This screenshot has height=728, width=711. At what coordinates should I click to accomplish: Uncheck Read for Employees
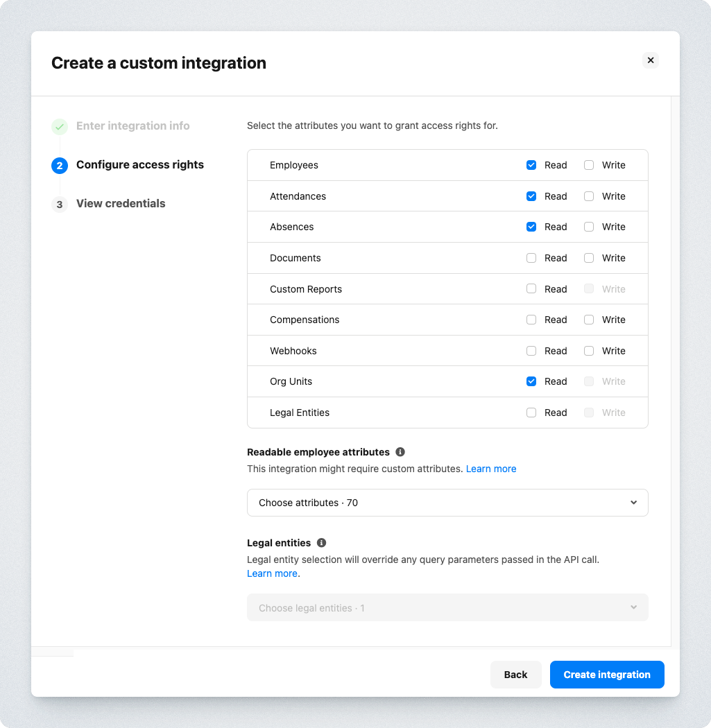(531, 165)
